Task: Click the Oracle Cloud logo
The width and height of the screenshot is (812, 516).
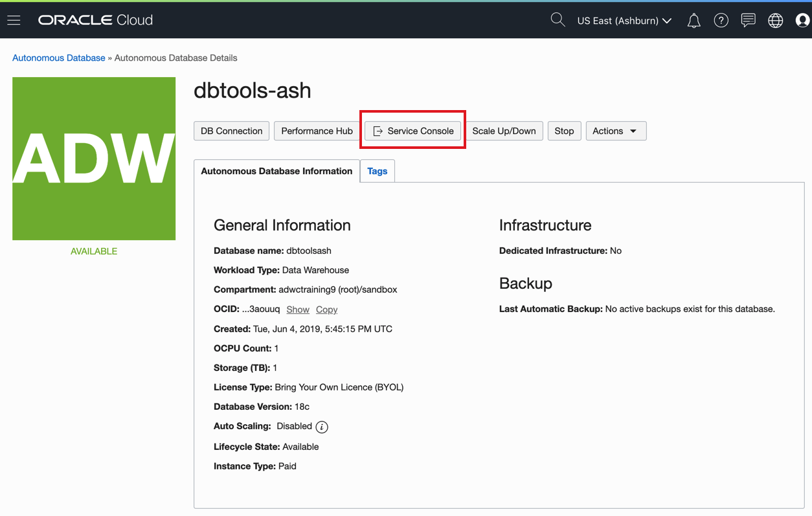Action: 95,20
